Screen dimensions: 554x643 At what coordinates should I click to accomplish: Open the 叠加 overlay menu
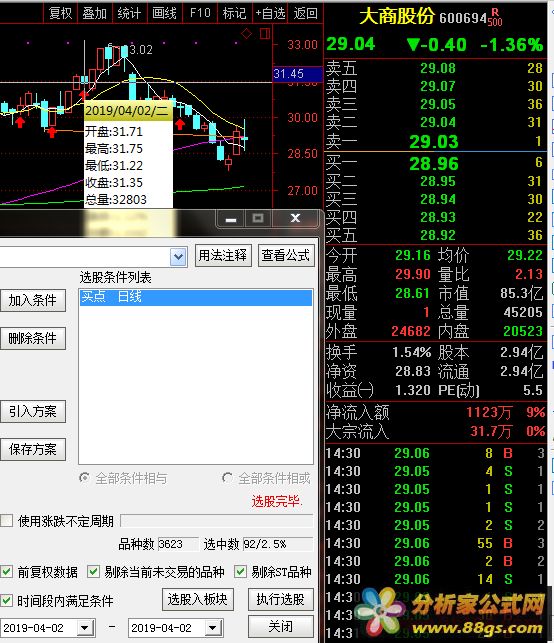coord(94,14)
